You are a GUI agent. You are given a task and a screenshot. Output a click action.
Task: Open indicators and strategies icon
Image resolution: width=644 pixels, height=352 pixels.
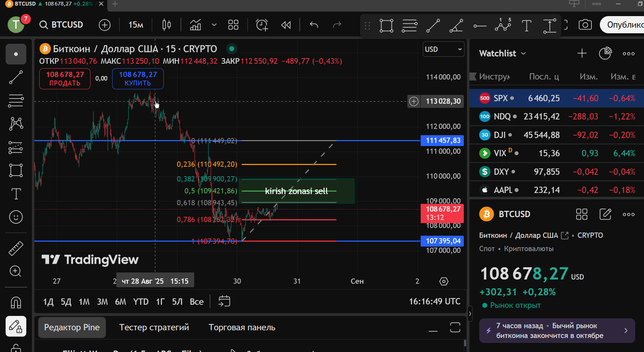coord(196,25)
